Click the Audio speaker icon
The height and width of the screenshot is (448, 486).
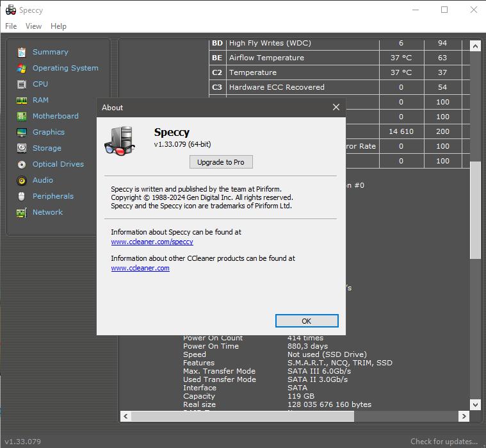22,180
